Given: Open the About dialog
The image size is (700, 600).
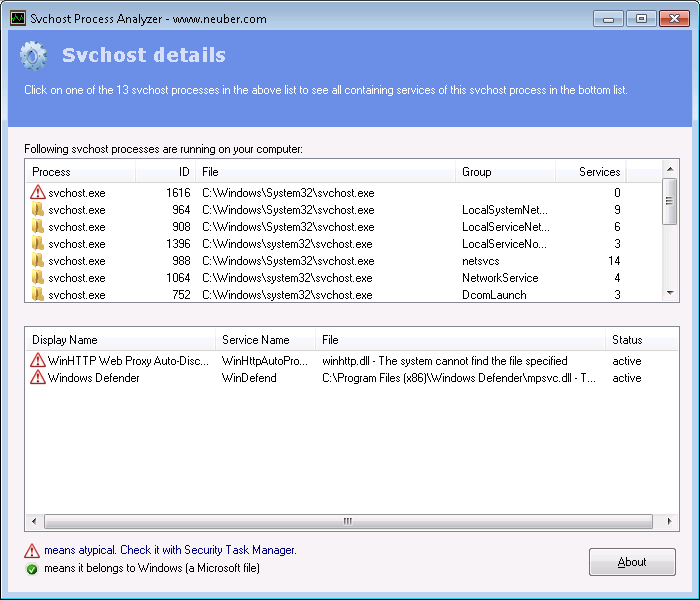Looking at the screenshot, I should (x=632, y=562).
